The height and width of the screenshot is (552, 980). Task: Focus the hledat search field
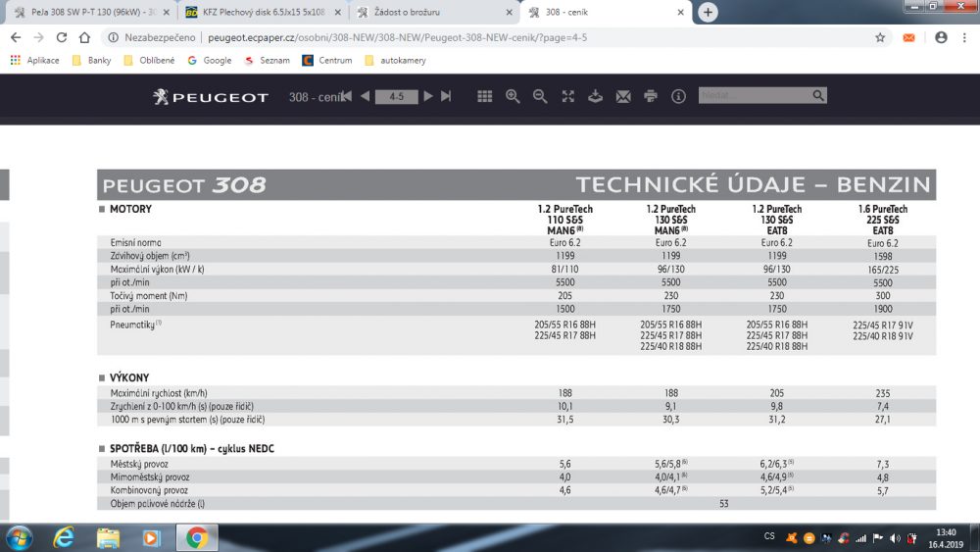[755, 95]
